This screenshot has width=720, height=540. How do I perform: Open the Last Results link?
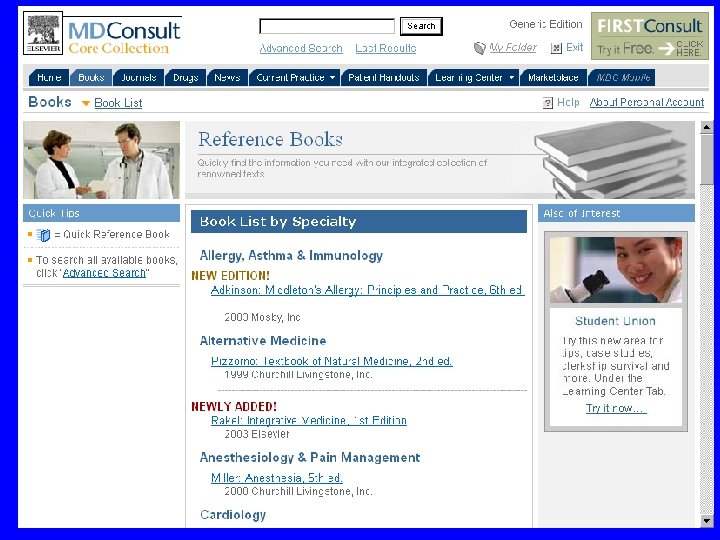tap(386, 48)
